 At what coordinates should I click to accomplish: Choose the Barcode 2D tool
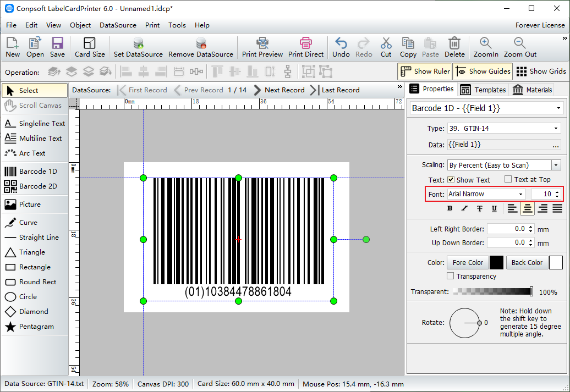coord(35,186)
